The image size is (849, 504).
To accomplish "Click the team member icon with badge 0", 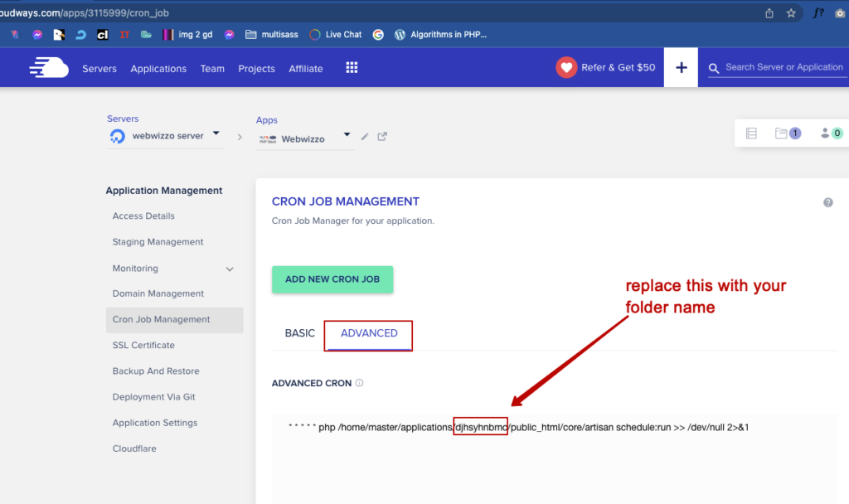I will tap(832, 133).
